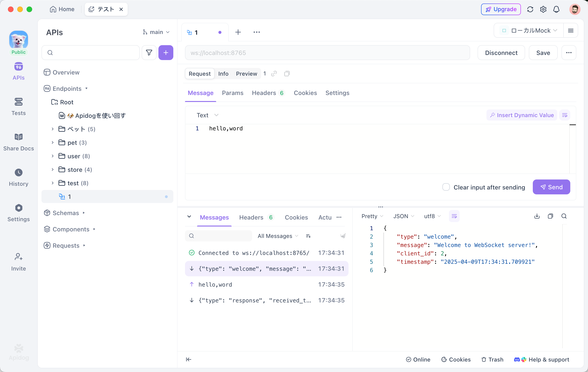This screenshot has width=588, height=372.
Task: Open History in the left sidebar
Action: coord(19,177)
